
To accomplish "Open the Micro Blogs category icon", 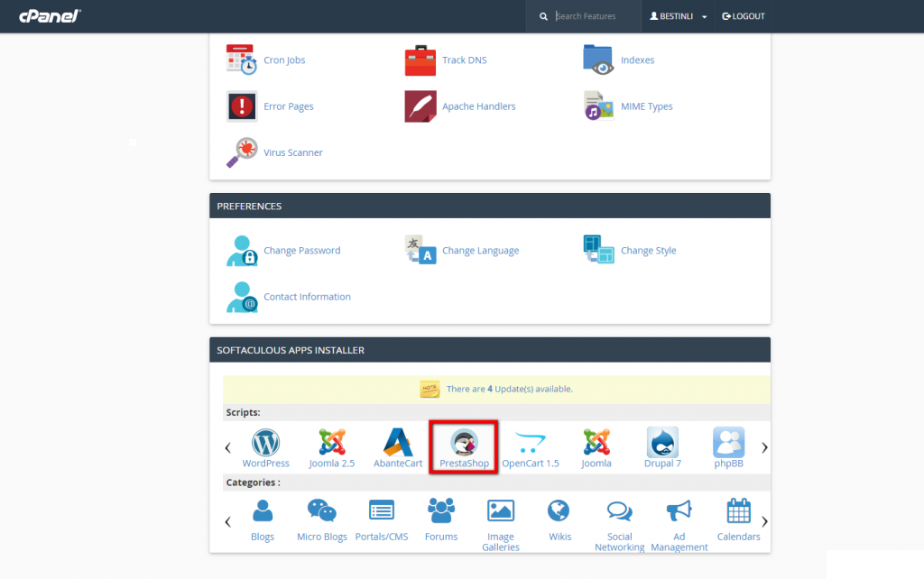I will [322, 510].
